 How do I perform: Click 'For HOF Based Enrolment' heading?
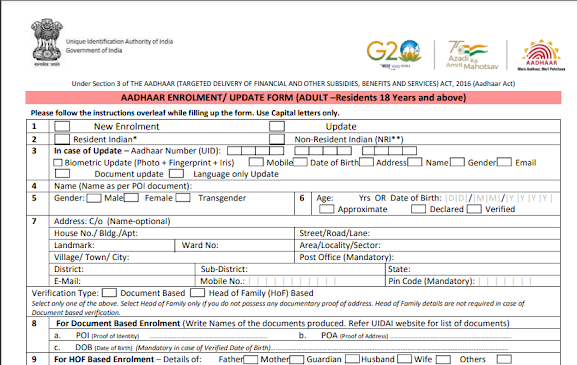click(x=104, y=359)
